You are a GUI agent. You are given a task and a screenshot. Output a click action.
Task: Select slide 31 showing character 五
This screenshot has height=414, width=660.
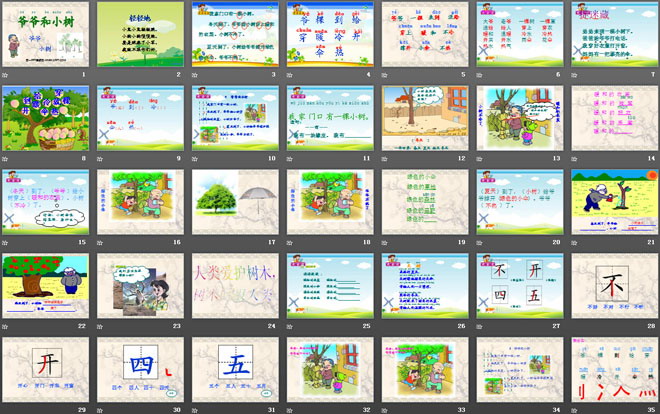point(235,369)
